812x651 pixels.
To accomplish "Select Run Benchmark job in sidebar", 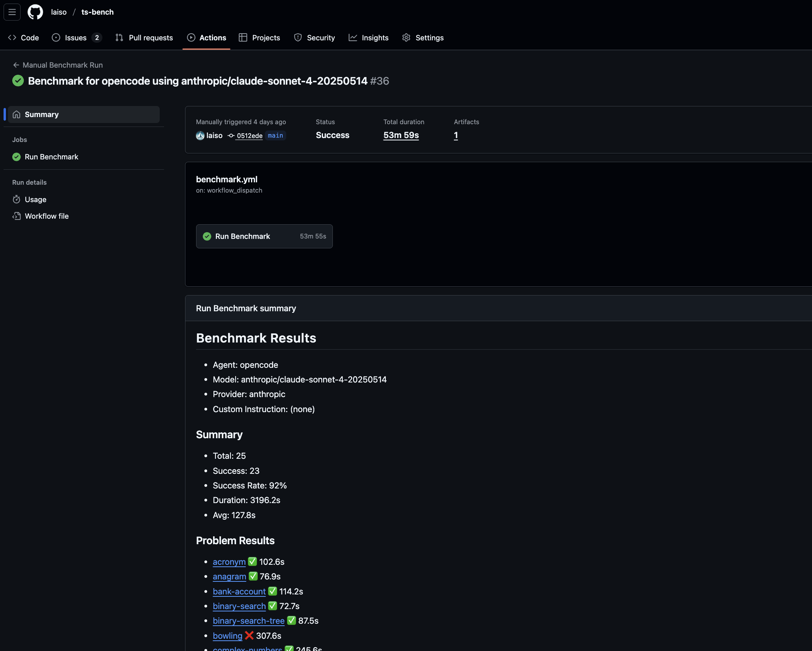I will pos(51,157).
